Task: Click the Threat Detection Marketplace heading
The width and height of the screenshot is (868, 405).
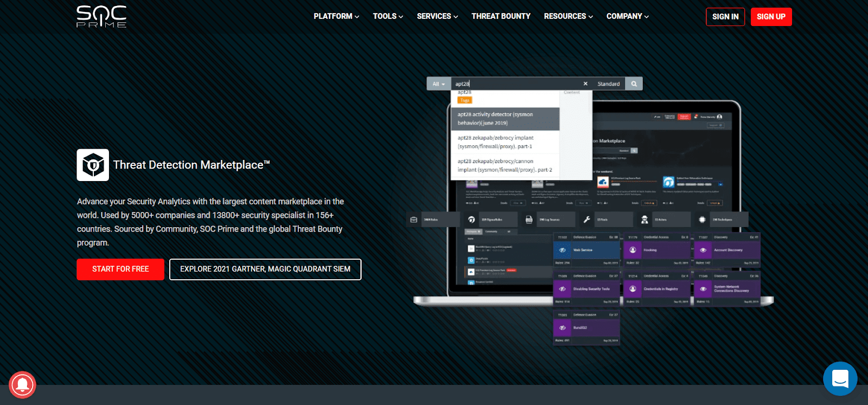Action: (x=192, y=165)
